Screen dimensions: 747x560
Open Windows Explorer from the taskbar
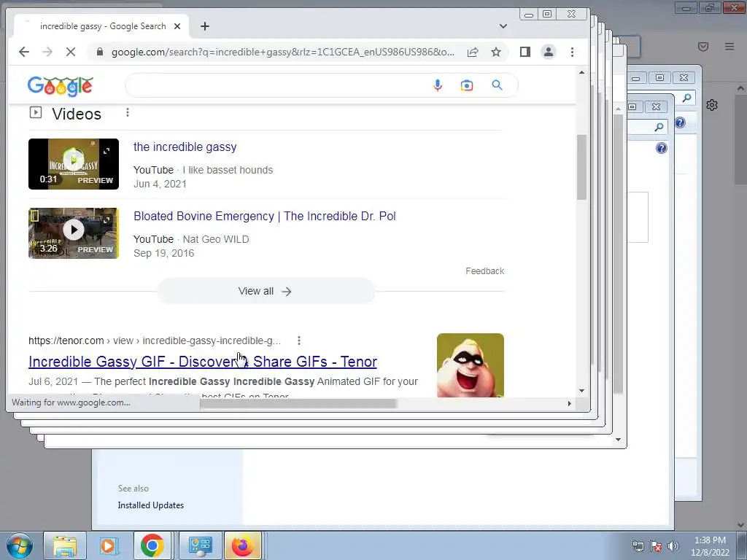coord(65,545)
